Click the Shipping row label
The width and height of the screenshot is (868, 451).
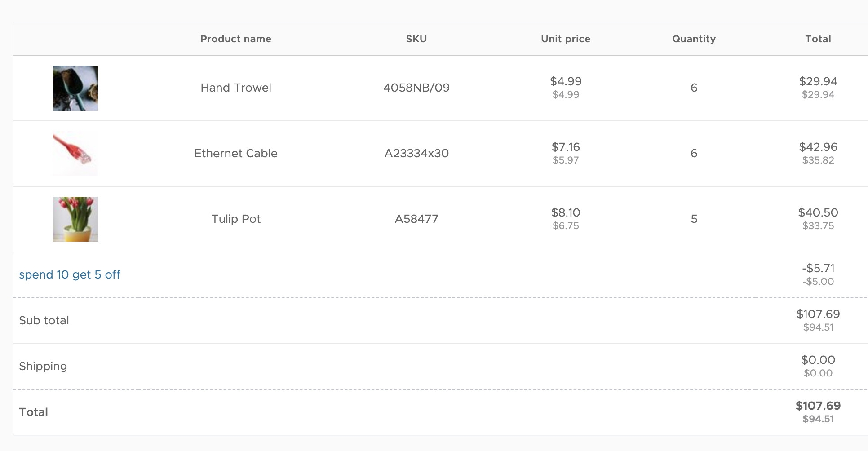[x=43, y=366]
